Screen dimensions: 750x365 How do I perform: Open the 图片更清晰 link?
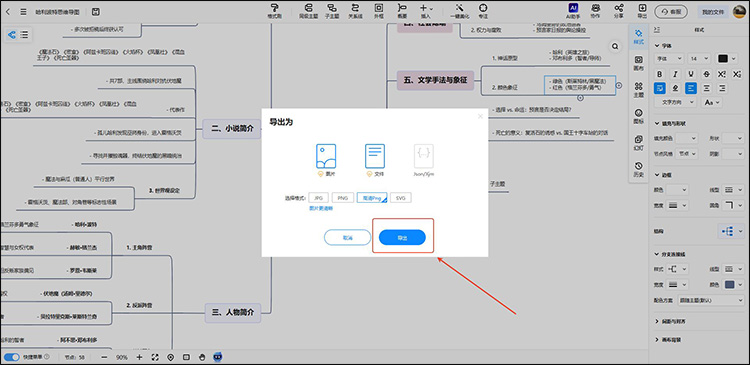tap(321, 209)
